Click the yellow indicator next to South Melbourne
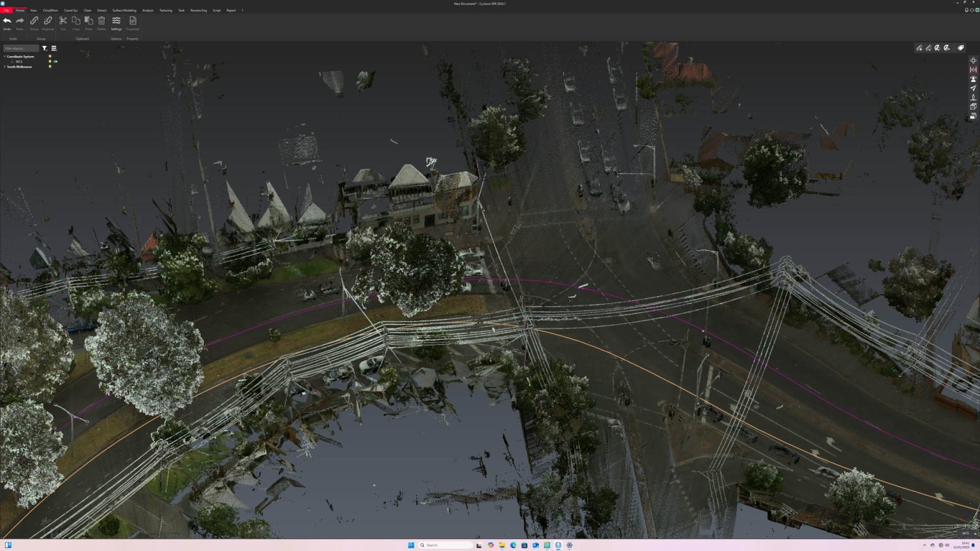980x551 pixels. (x=50, y=66)
